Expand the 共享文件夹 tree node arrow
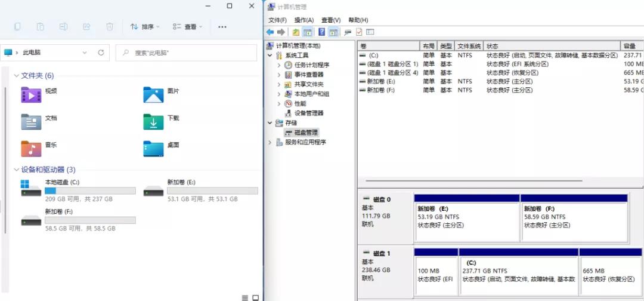Viewport: 644px width, 301px height. [279, 84]
